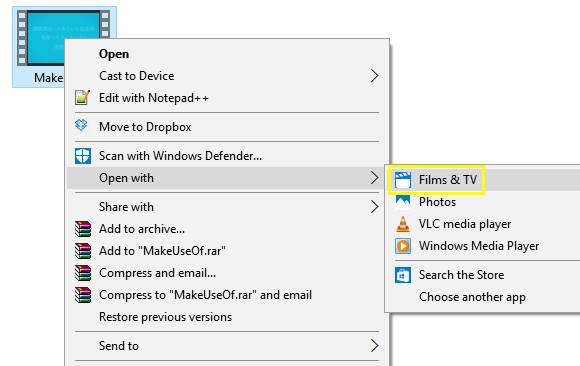Select Open from the context menu
Viewport: 580px width, 366px height.
(x=114, y=54)
